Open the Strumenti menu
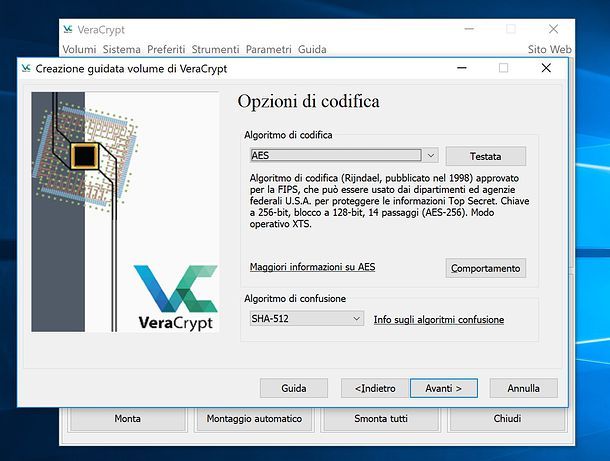 click(x=215, y=49)
